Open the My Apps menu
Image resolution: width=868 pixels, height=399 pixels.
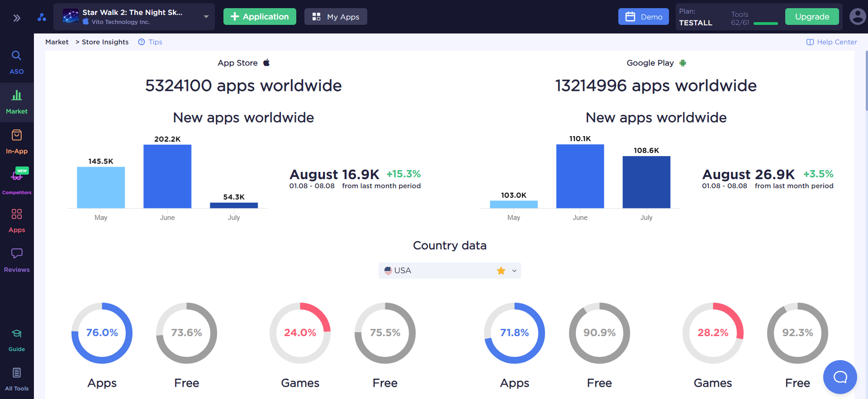pyautogui.click(x=336, y=17)
